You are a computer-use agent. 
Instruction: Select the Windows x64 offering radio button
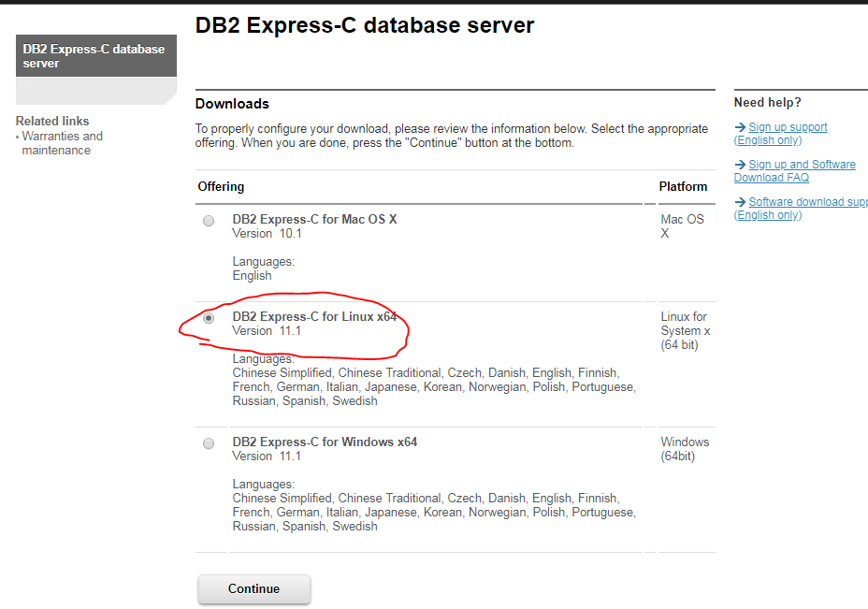tap(208, 442)
